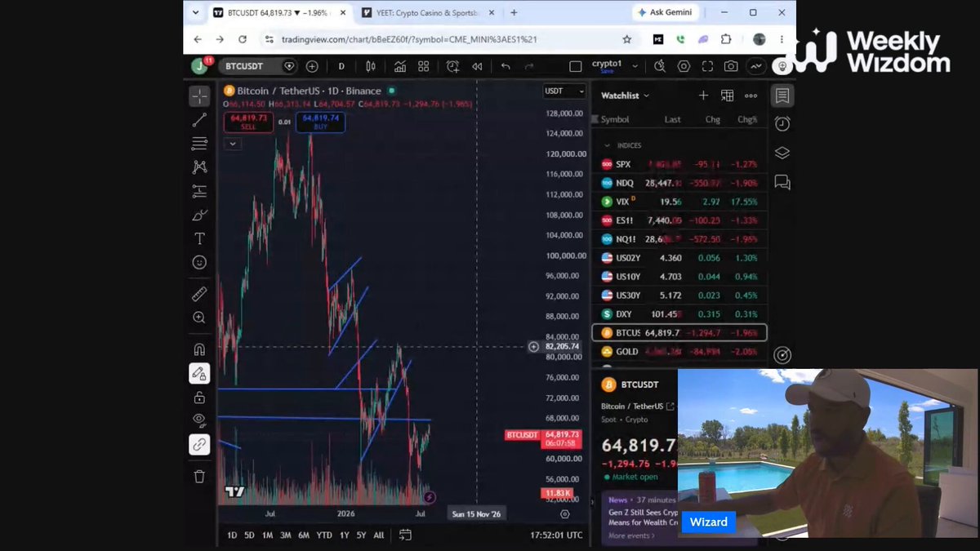This screenshot has height=551, width=980.
Task: Open the indicator templates grid
Action: tap(424, 66)
